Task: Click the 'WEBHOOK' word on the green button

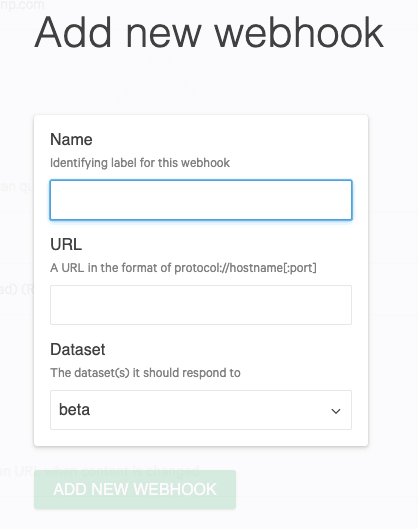Action: (x=175, y=489)
